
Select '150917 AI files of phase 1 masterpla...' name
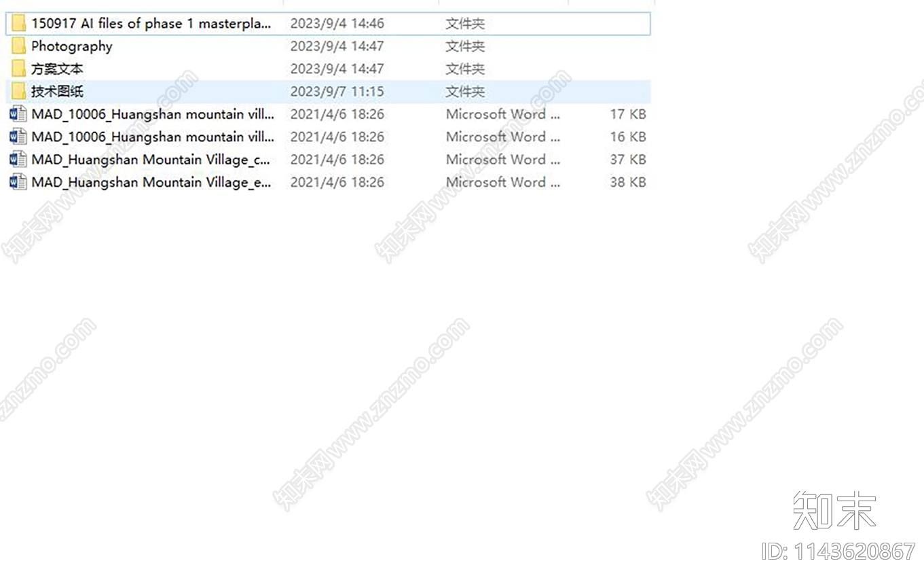151,24
